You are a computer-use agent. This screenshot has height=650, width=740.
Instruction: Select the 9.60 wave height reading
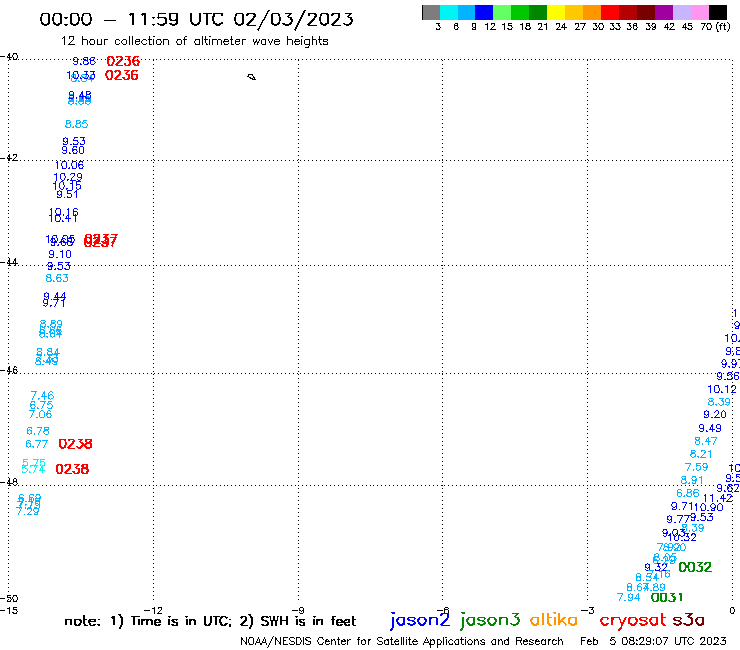click(x=73, y=150)
